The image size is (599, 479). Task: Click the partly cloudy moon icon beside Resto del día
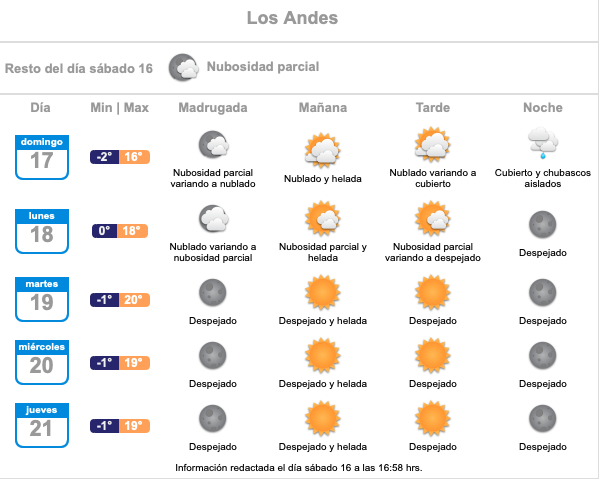(x=184, y=68)
